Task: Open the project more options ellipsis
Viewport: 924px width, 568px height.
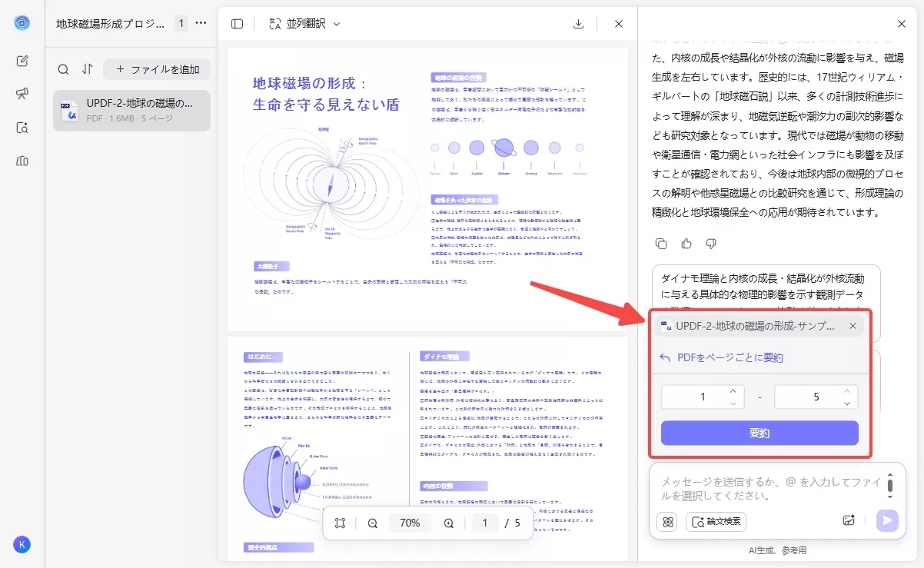Action: point(201,23)
